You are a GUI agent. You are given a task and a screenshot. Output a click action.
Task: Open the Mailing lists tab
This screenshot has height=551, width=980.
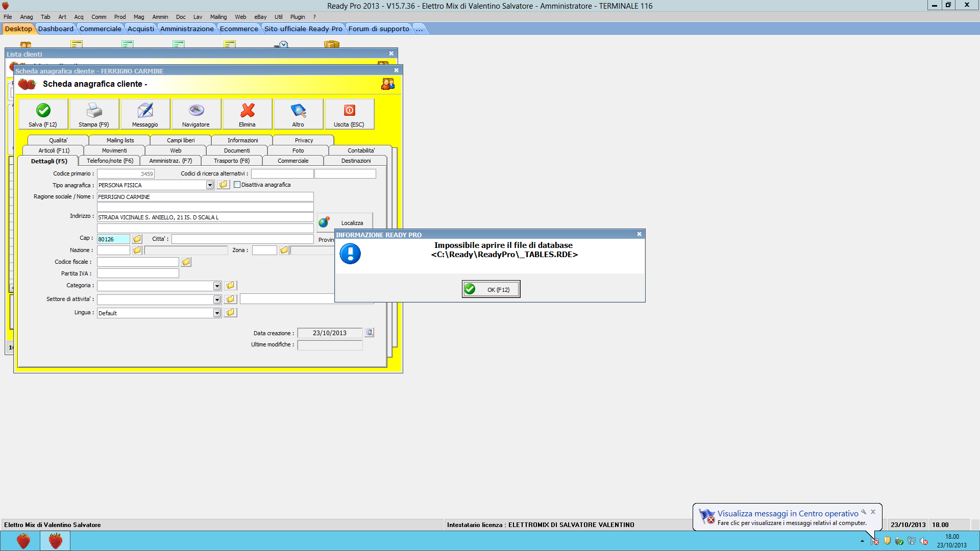click(x=120, y=140)
